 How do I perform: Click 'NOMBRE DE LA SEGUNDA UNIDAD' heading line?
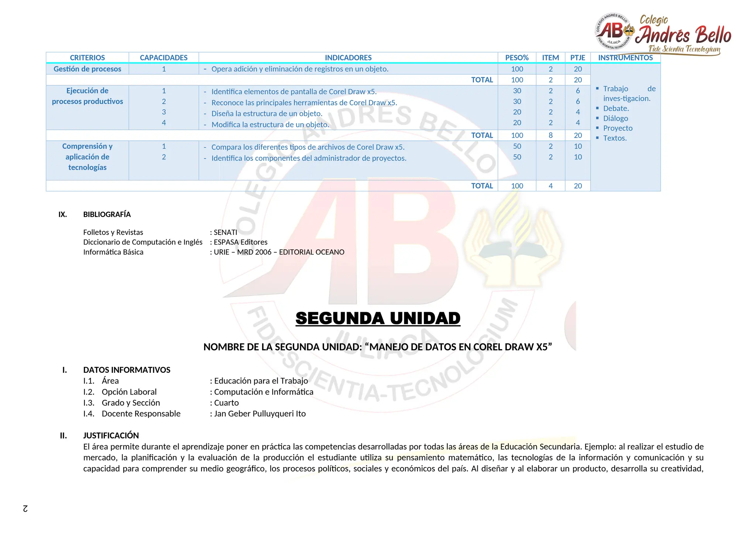point(378,347)
